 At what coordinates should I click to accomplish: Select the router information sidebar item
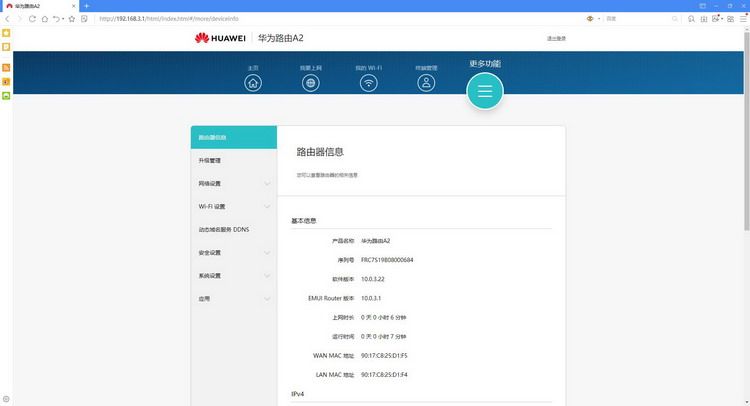(234, 137)
